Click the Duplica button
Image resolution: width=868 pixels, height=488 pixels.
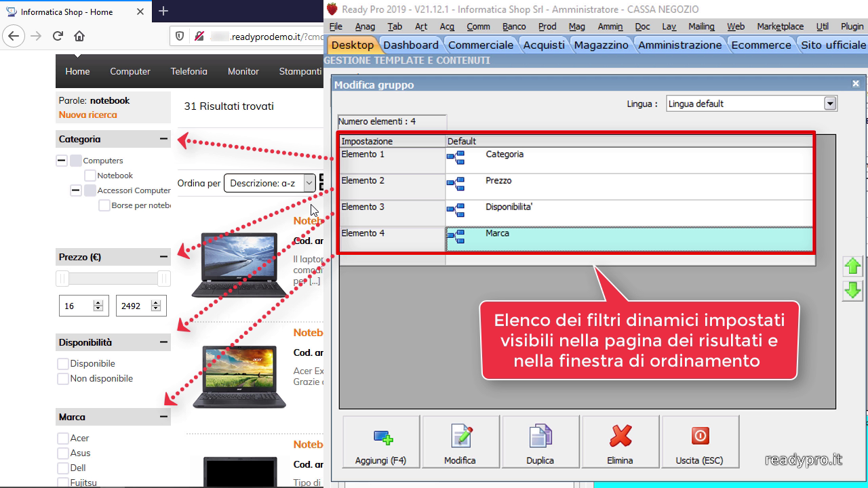point(540,442)
